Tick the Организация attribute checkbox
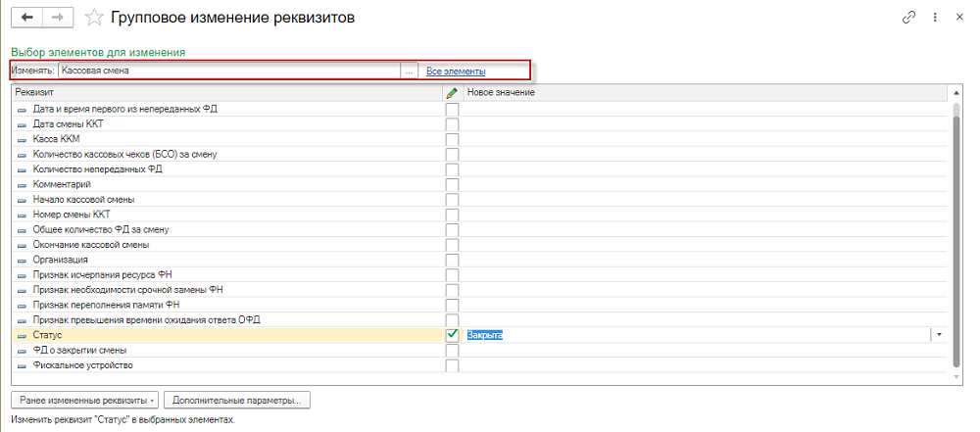This screenshot has width=980, height=432. [453, 260]
